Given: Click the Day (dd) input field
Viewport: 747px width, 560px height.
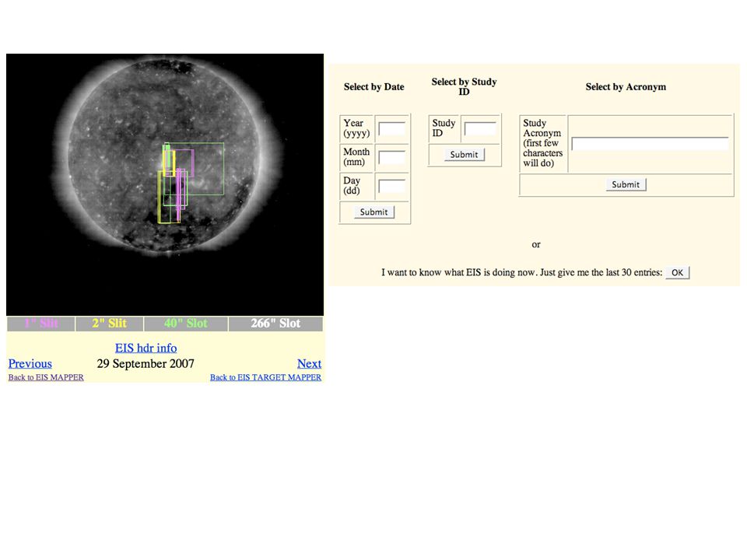Looking at the screenshot, I should pyautogui.click(x=391, y=186).
